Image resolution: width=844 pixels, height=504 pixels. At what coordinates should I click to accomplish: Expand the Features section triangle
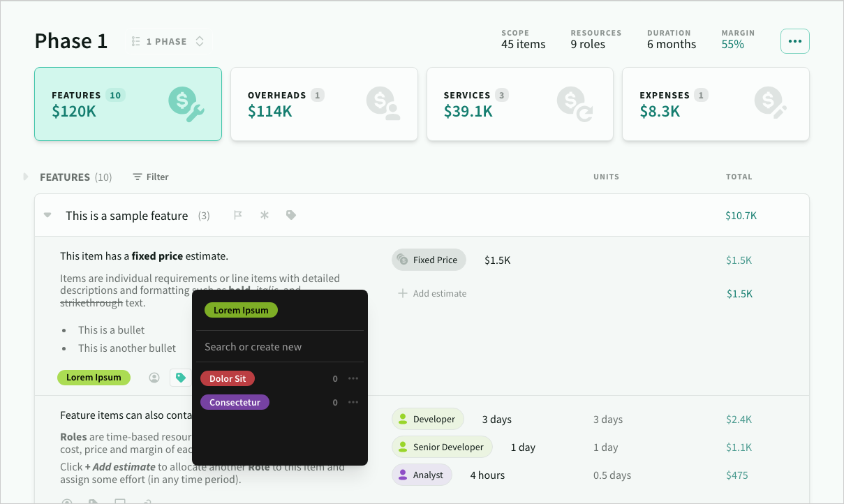pos(26,177)
